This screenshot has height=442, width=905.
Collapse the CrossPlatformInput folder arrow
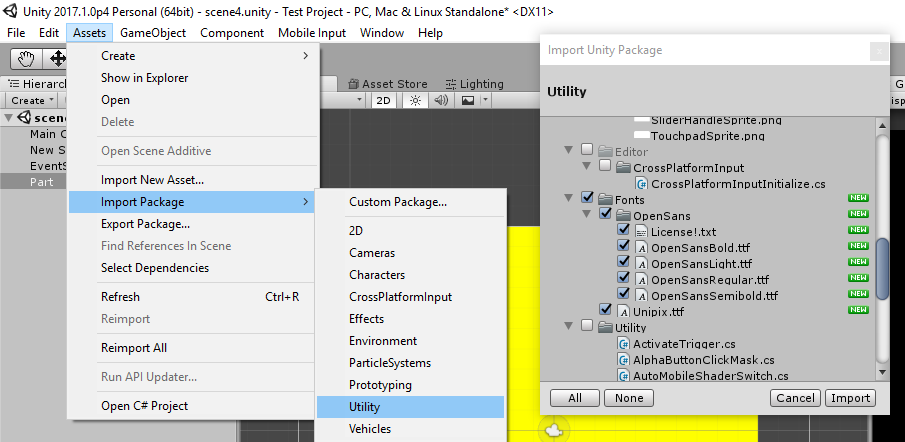(x=586, y=166)
